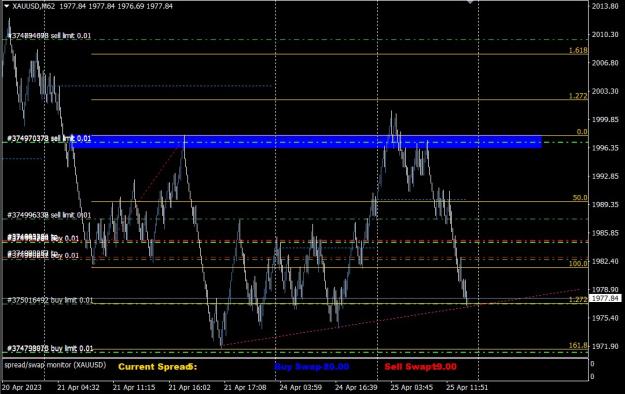Click the Fibonacci 100.0 level label
Screen dimensions: 625x394
pyautogui.click(x=578, y=264)
